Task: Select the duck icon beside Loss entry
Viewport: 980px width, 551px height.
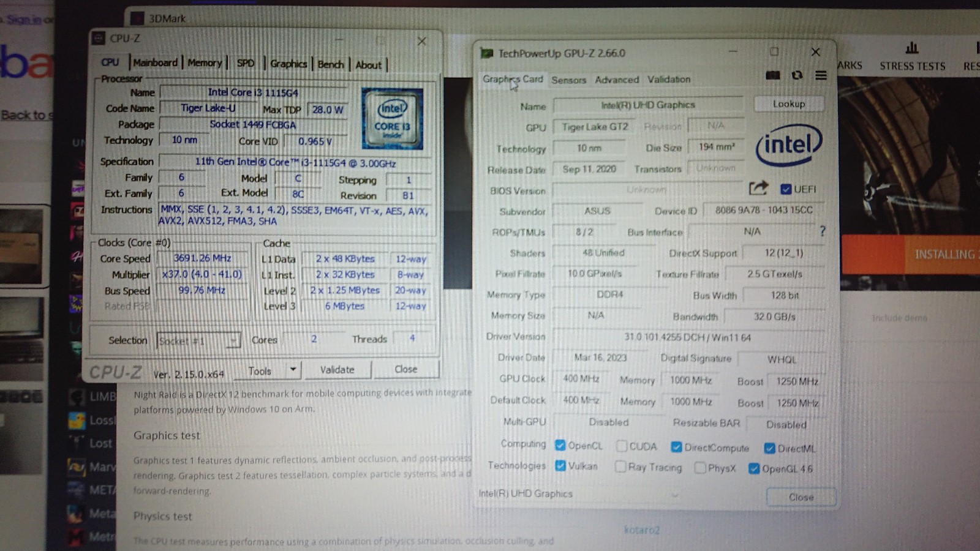Action: pyautogui.click(x=77, y=421)
